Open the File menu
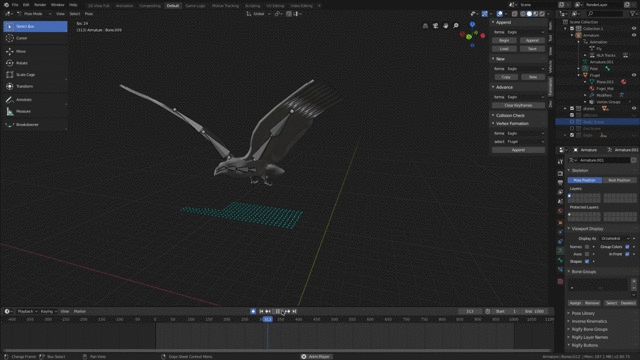This screenshot has width=640, height=360. [x=15, y=5]
